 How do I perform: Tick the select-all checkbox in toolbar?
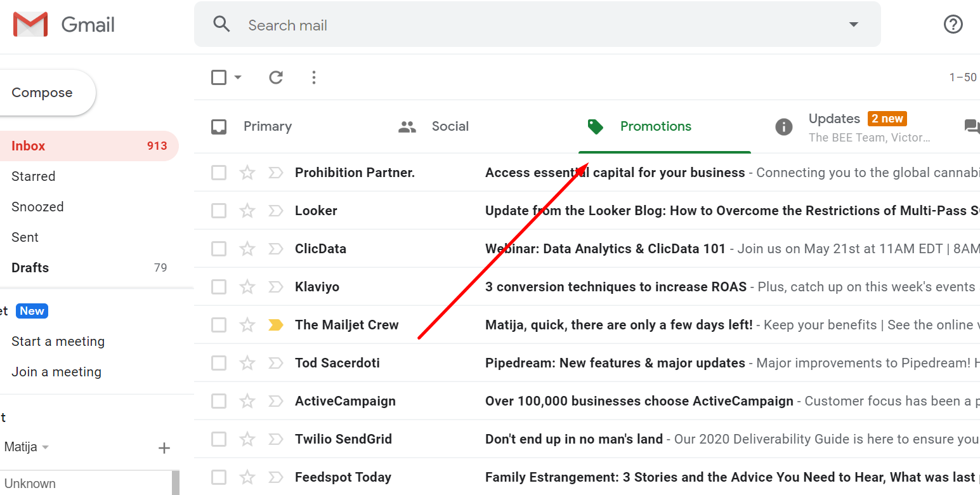219,77
